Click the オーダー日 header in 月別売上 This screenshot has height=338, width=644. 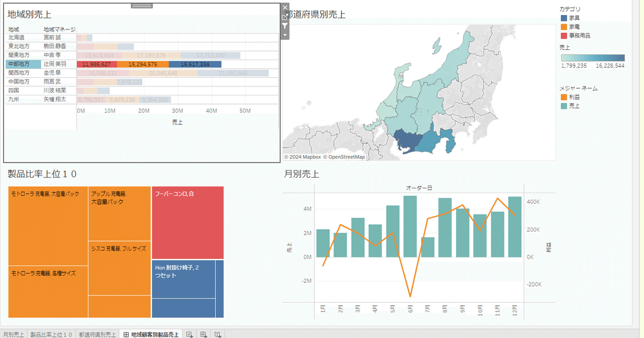click(x=419, y=188)
